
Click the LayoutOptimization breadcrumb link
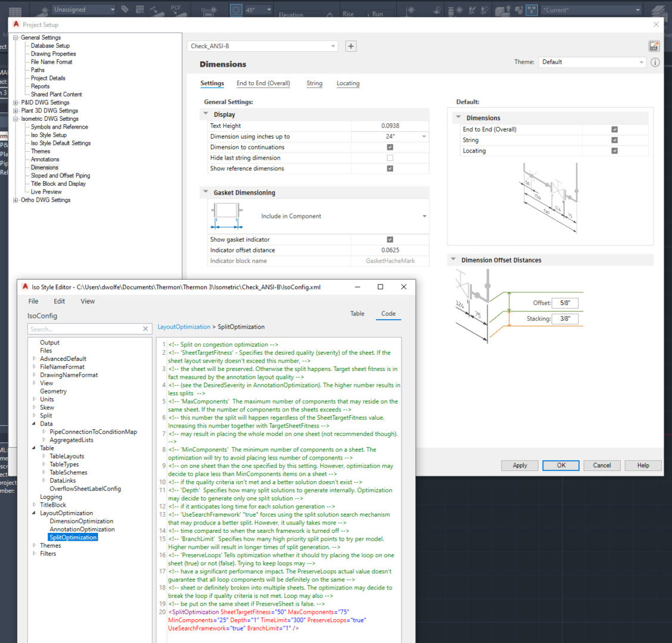(183, 327)
